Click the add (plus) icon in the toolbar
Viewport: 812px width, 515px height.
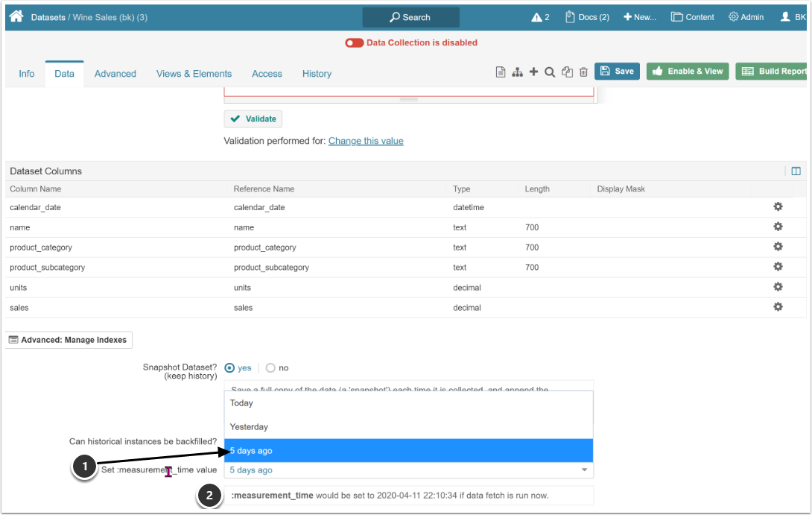click(x=533, y=71)
